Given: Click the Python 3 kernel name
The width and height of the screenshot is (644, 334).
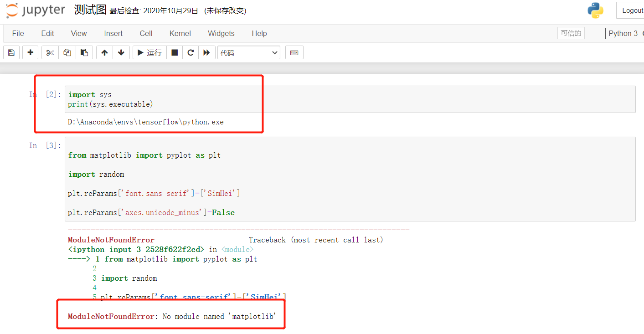Looking at the screenshot, I should (623, 33).
